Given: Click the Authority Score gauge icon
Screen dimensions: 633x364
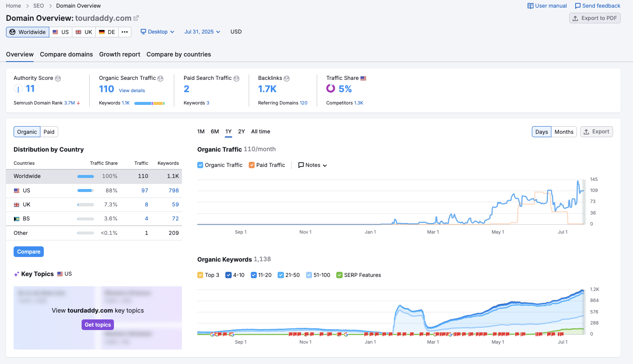Looking at the screenshot, I should pyautogui.click(x=18, y=88).
